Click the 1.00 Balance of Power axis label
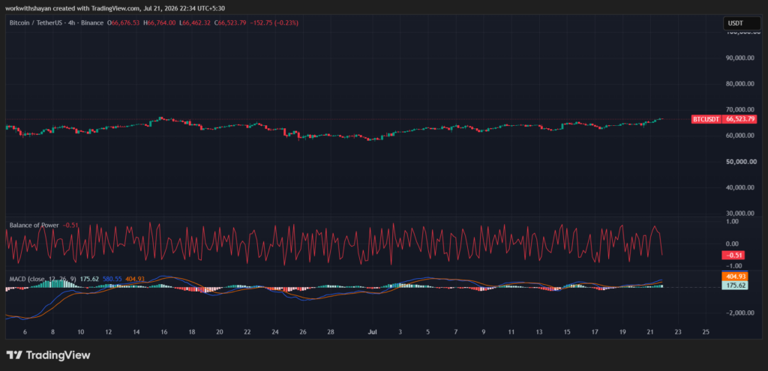Screen dimensions: 768x371 click(732, 222)
